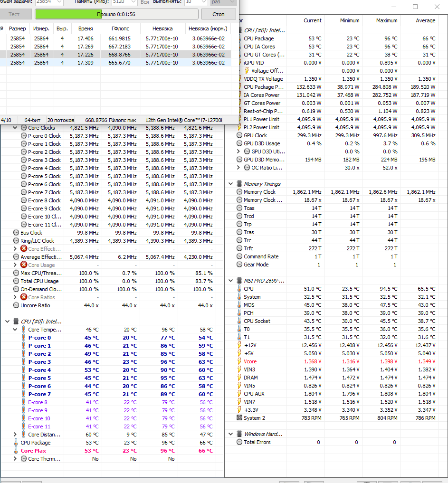This screenshot has width=448, height=483.
Task: Expand the Core Effective clocks group
Action: tap(15, 248)
